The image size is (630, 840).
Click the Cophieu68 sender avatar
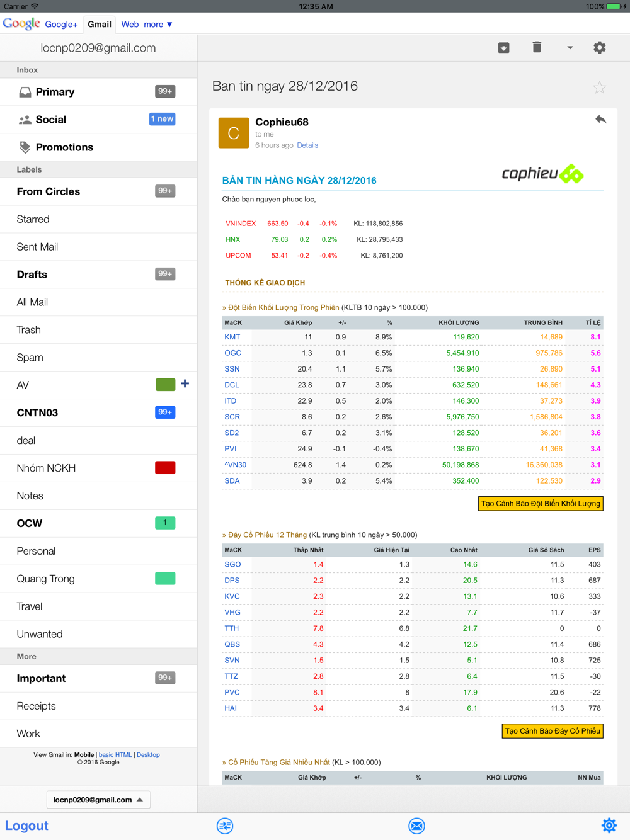233,133
